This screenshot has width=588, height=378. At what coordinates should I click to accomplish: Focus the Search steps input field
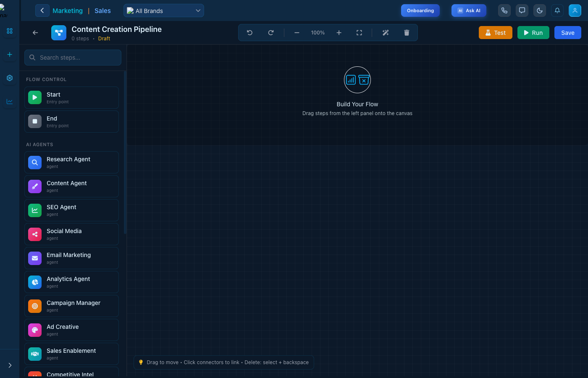[x=73, y=58]
